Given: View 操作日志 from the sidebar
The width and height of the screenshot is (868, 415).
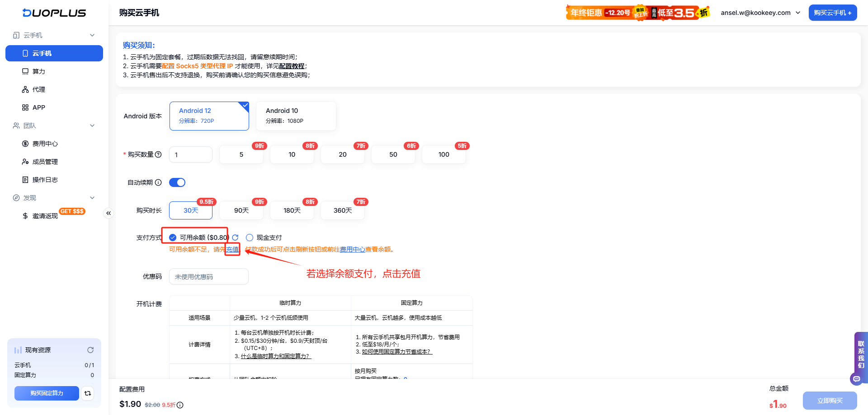Looking at the screenshot, I should pos(45,179).
